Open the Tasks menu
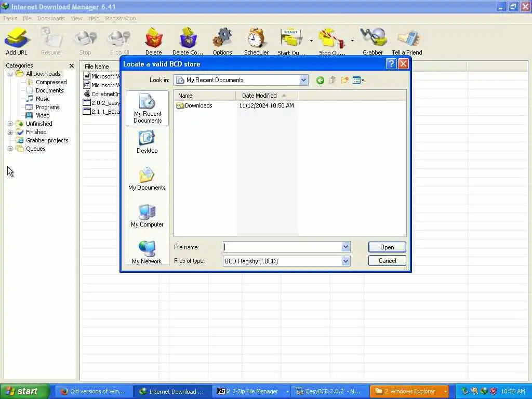This screenshot has width=532, height=399. 10,18
